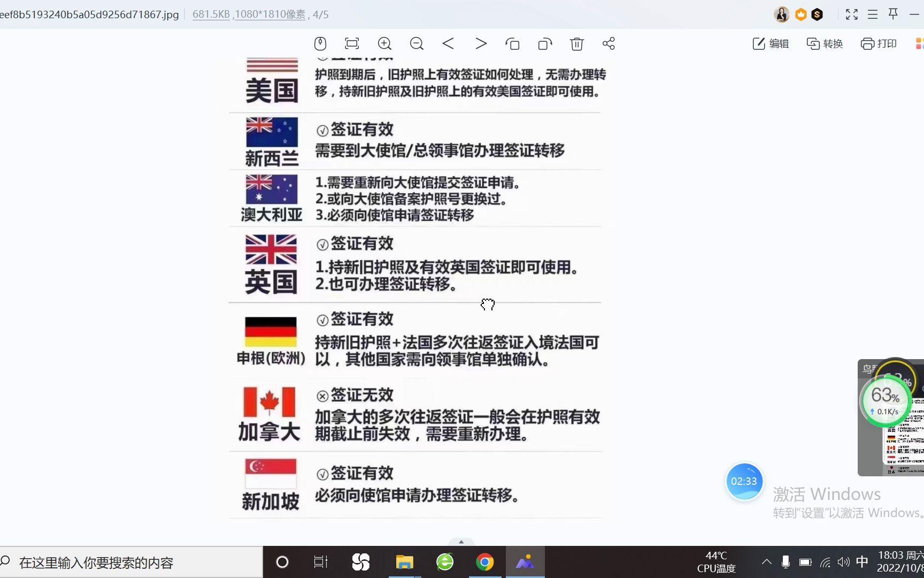
Task: Click battery tray icon
Action: pos(805,562)
